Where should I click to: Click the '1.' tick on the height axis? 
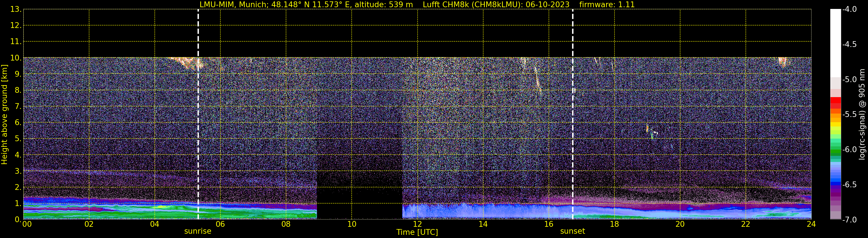point(18,204)
